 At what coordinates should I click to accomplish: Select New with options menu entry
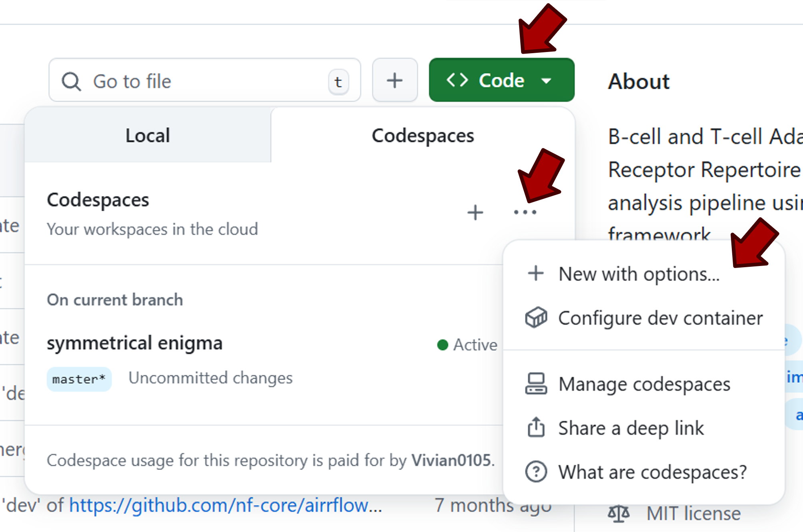coord(639,274)
